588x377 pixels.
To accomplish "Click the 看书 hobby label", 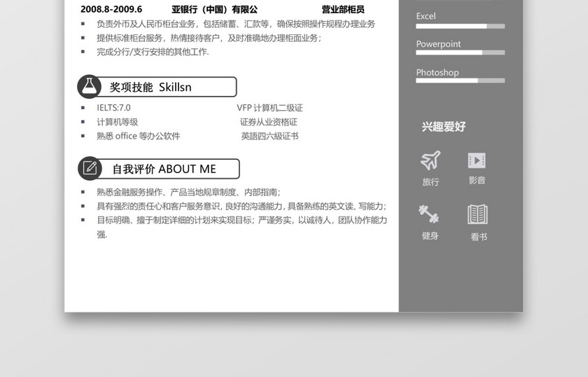I will (479, 237).
